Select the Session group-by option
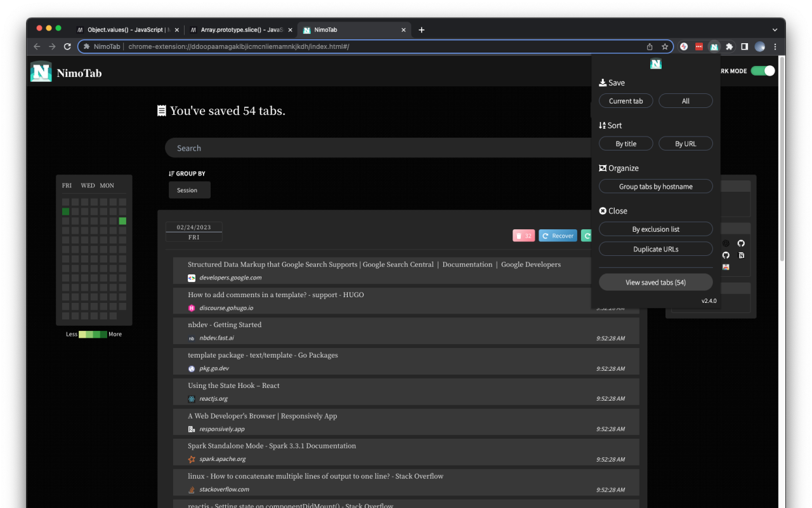This screenshot has height=508, width=812. click(x=189, y=190)
